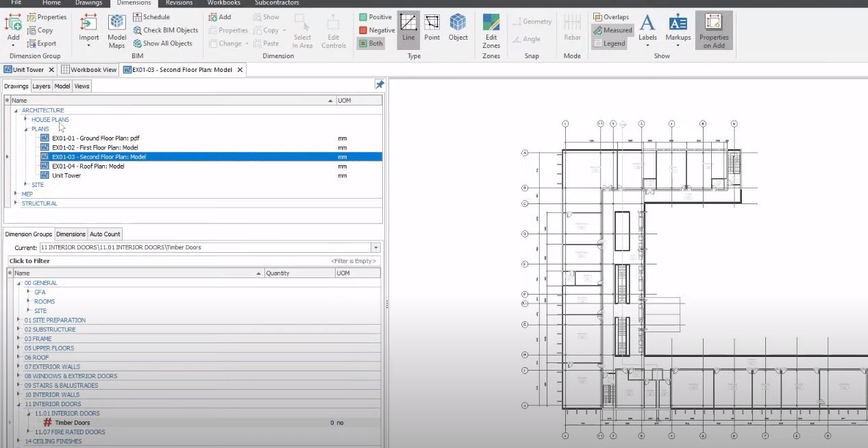Open the Model panel tab

pos(62,86)
